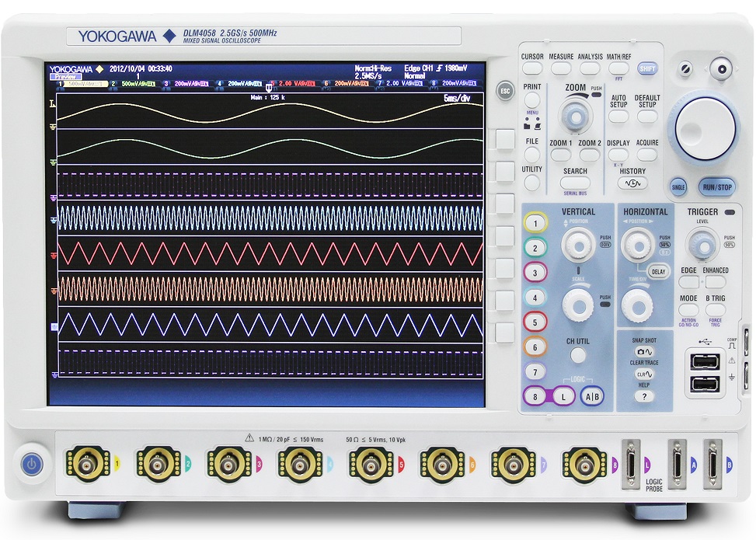The height and width of the screenshot is (540, 756).
Task: Toggle channel 8 purple button
Action: (535, 397)
